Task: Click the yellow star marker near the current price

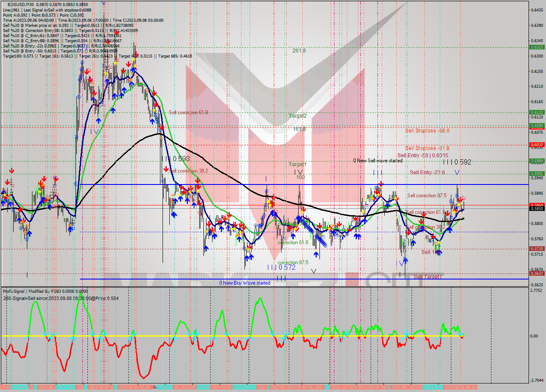Action: tap(458, 205)
